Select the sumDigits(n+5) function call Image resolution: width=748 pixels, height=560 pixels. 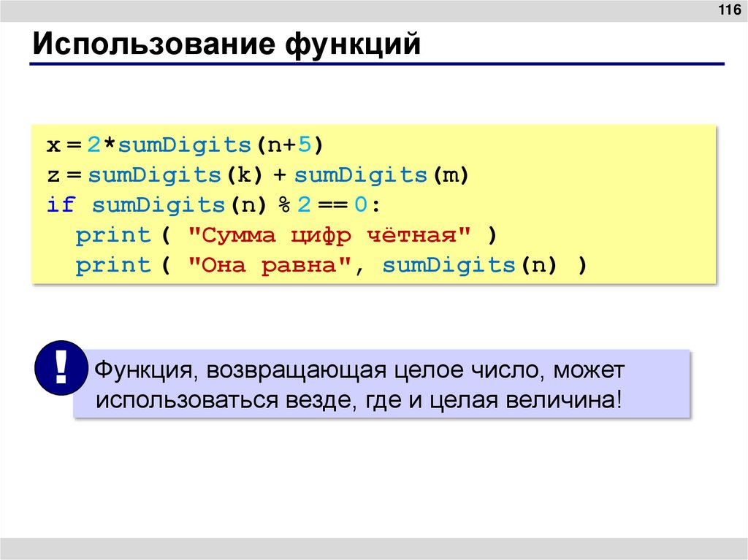pyautogui.click(x=219, y=144)
